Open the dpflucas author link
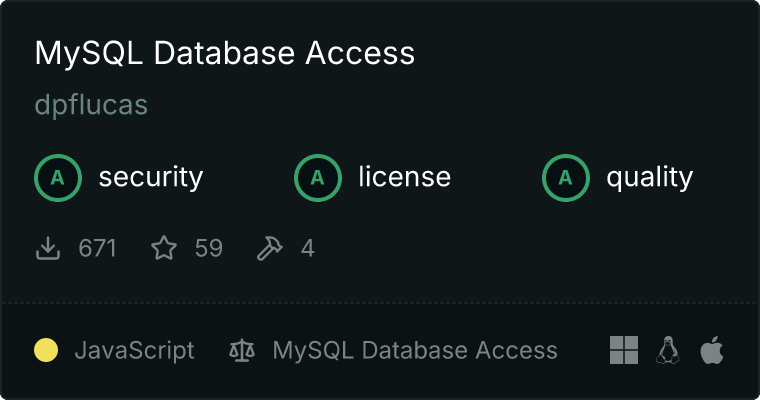The height and width of the screenshot is (400, 760). pos(91,105)
